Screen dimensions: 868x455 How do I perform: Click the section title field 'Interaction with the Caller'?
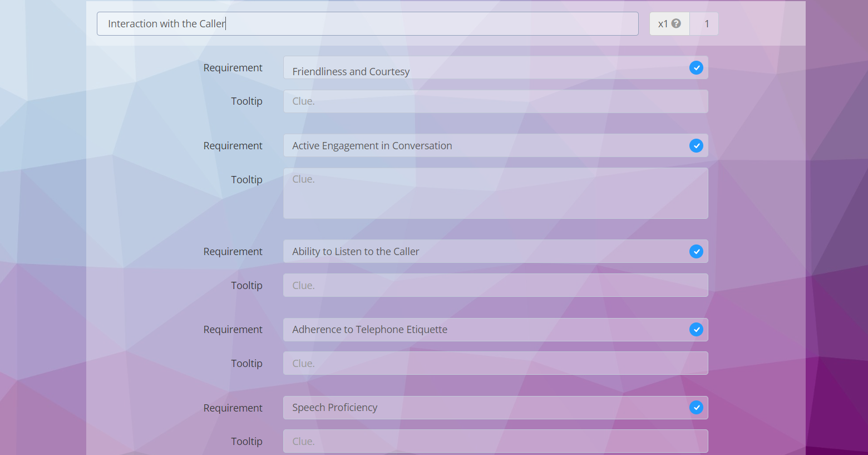367,24
